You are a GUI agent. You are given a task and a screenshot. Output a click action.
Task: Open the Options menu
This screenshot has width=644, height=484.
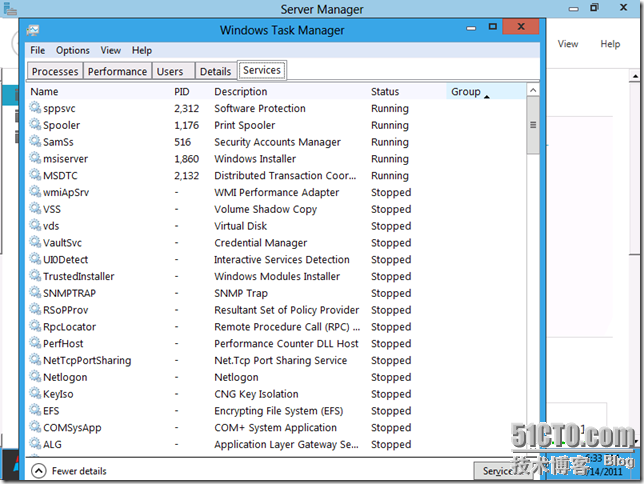73,51
